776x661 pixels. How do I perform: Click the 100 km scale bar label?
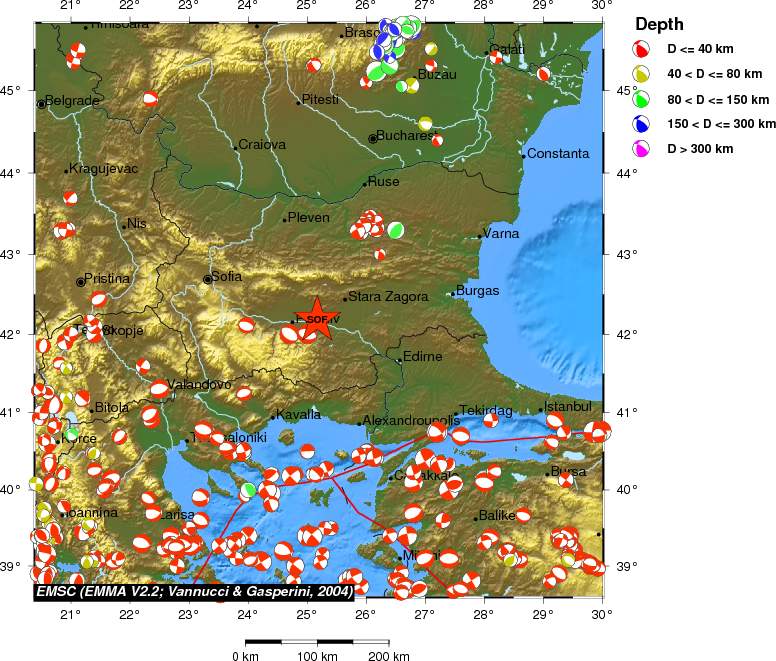point(317,656)
